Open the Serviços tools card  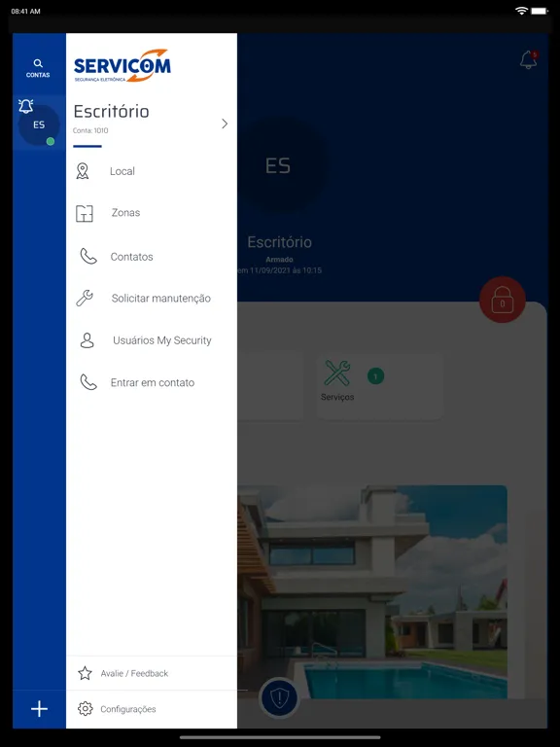(x=380, y=386)
